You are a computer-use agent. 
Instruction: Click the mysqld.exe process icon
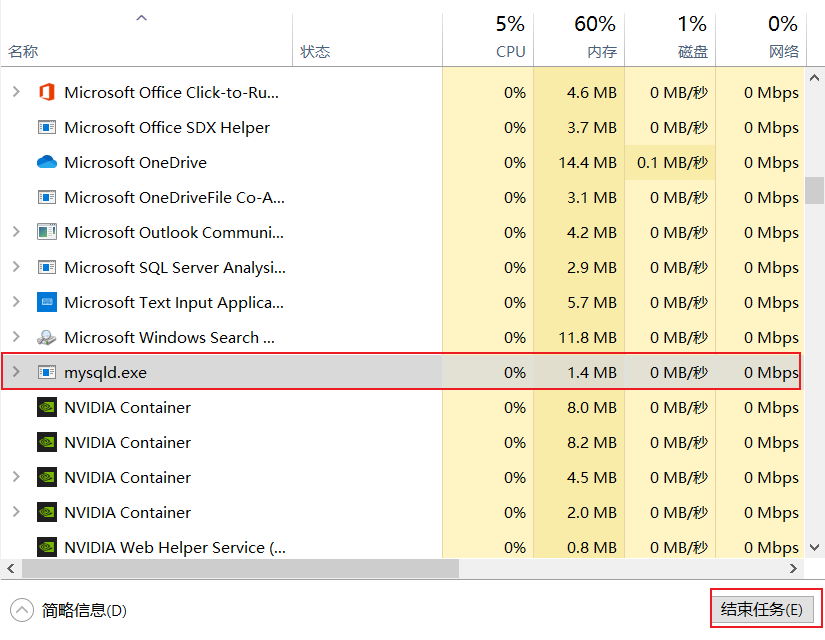(46, 373)
